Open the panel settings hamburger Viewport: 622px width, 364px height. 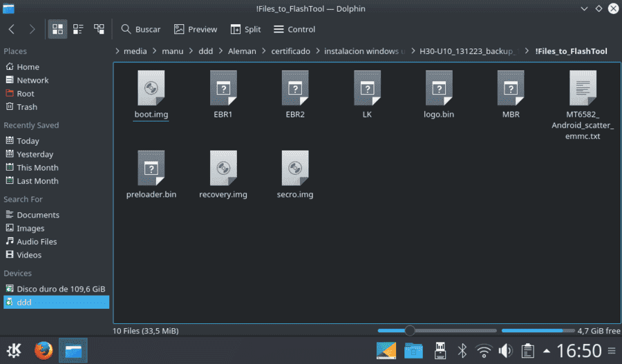(612, 350)
